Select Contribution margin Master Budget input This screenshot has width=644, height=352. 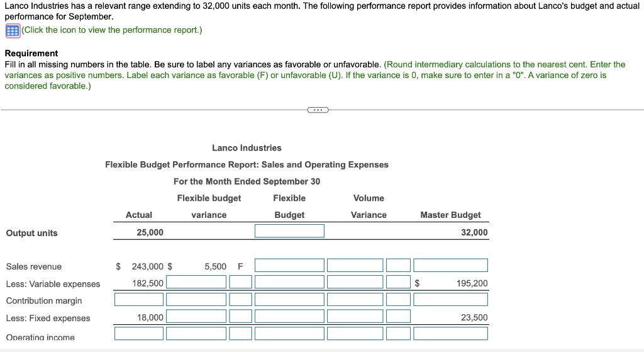coord(450,299)
